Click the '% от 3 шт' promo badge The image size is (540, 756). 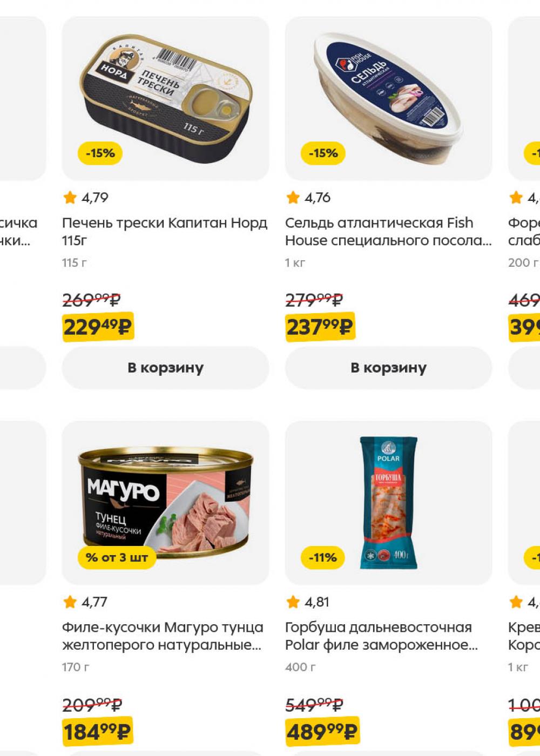click(x=117, y=558)
